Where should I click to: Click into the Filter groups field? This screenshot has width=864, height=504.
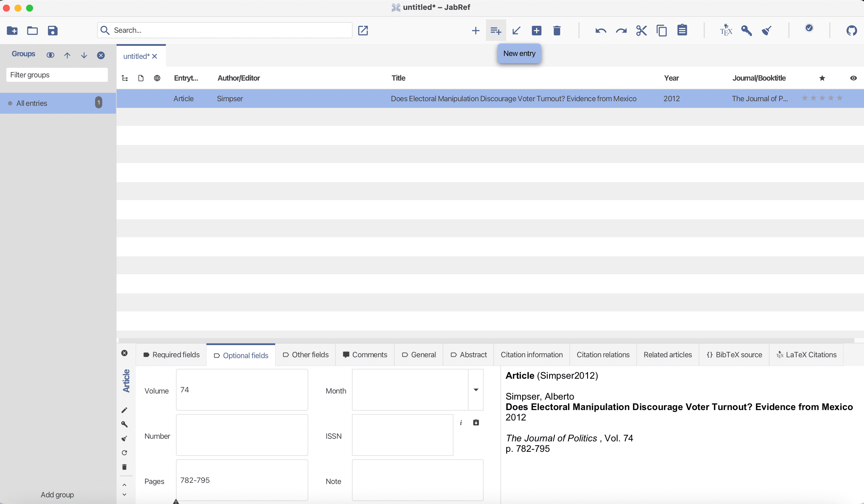[57, 75]
